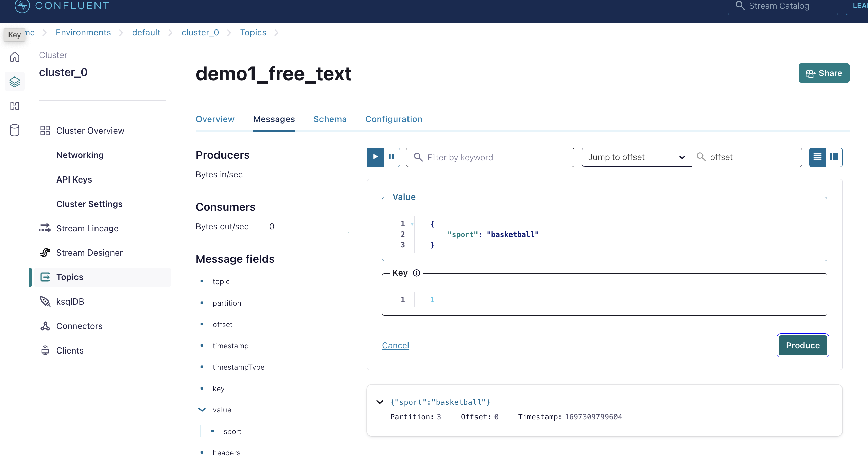This screenshot has width=868, height=465.
Task: Pause message streaming
Action: [392, 157]
